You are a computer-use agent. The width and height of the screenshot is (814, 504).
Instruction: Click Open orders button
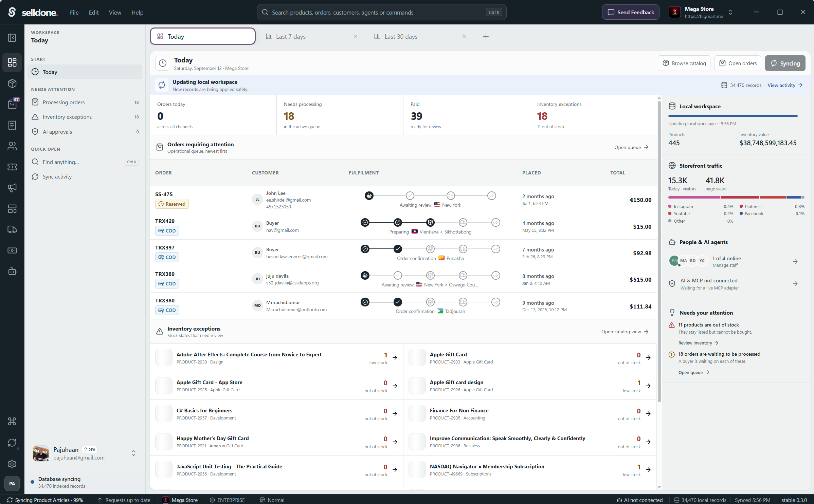click(x=738, y=63)
